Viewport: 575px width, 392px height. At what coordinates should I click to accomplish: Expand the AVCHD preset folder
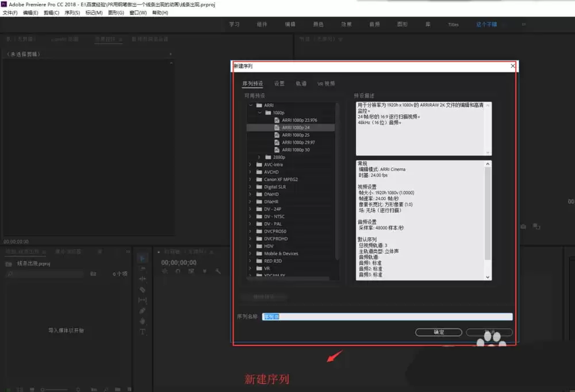[251, 172]
